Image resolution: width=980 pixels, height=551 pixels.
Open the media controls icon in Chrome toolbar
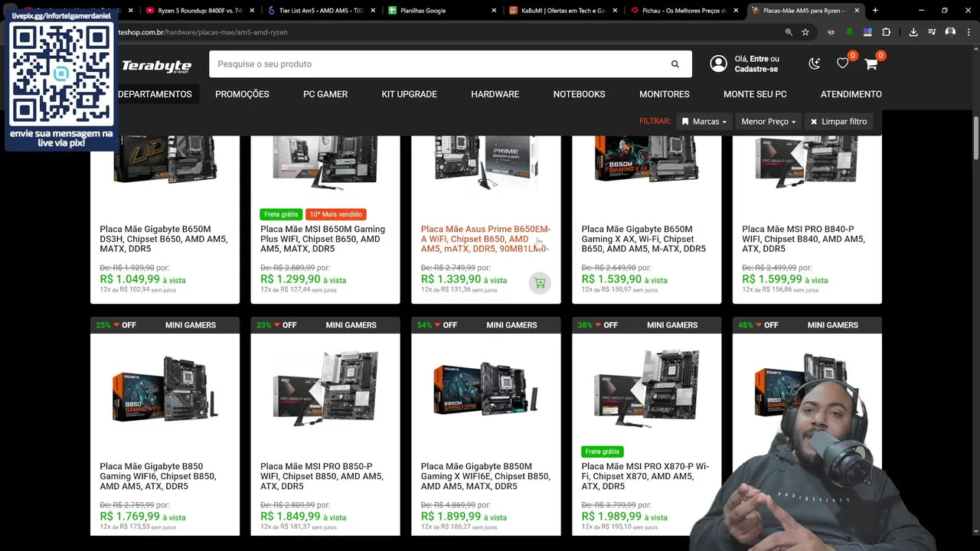(932, 32)
